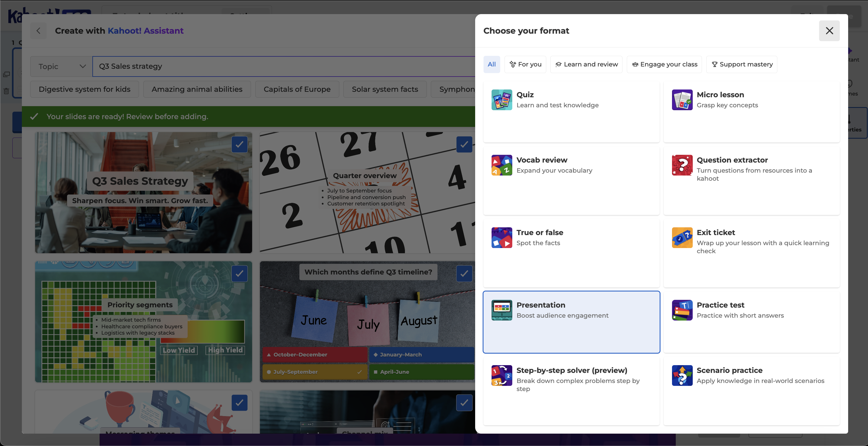Click the Scenario practice icon
This screenshot has width=868, height=446.
682,375
